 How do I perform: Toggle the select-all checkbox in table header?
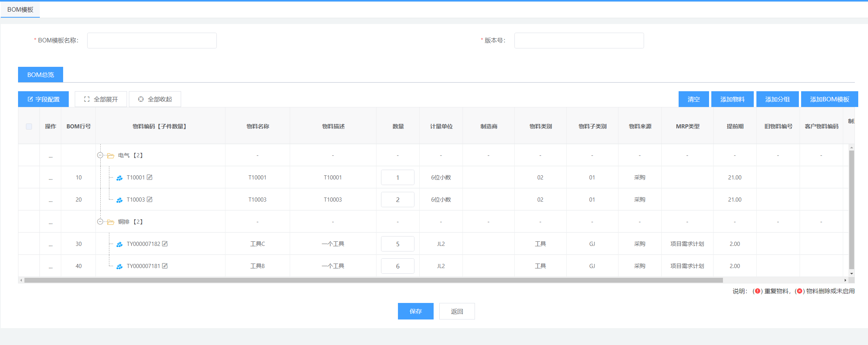pos(29,127)
